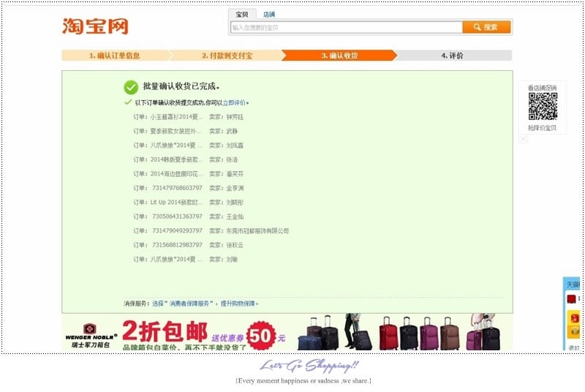The image size is (585, 392).
Task: Close the QR code side panel
Action: pyautogui.click(x=523, y=139)
